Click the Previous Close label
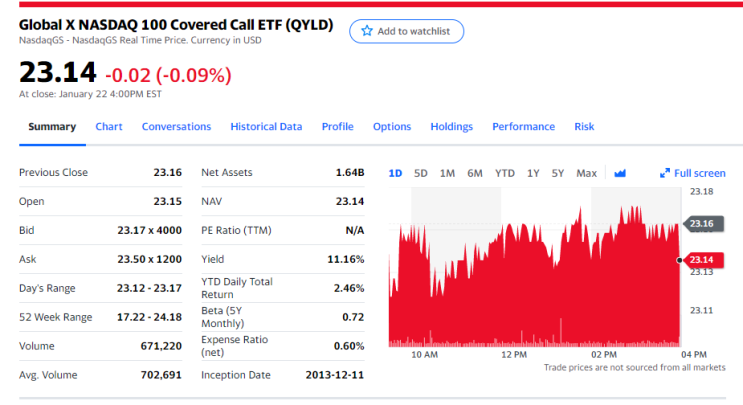 click(x=54, y=172)
